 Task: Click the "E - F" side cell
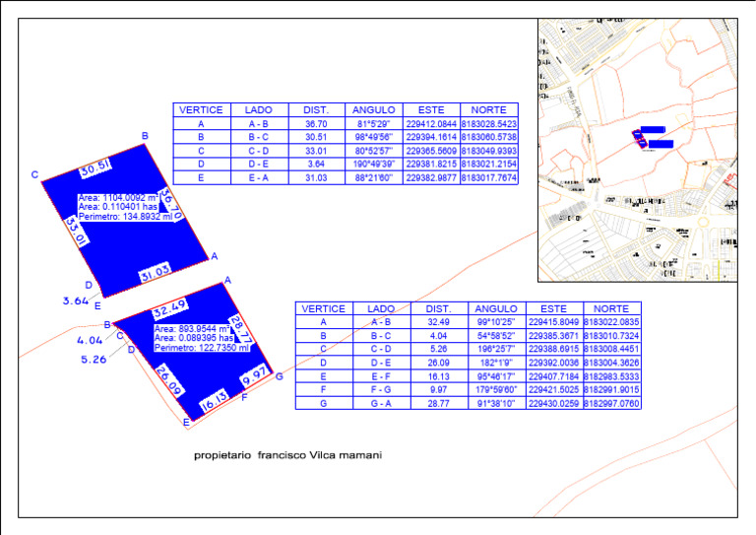[381, 376]
